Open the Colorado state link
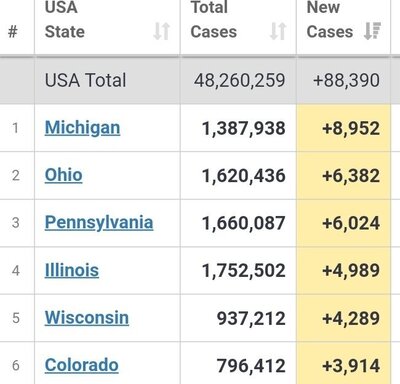Viewport: 400px width, 384px height. coord(82,365)
